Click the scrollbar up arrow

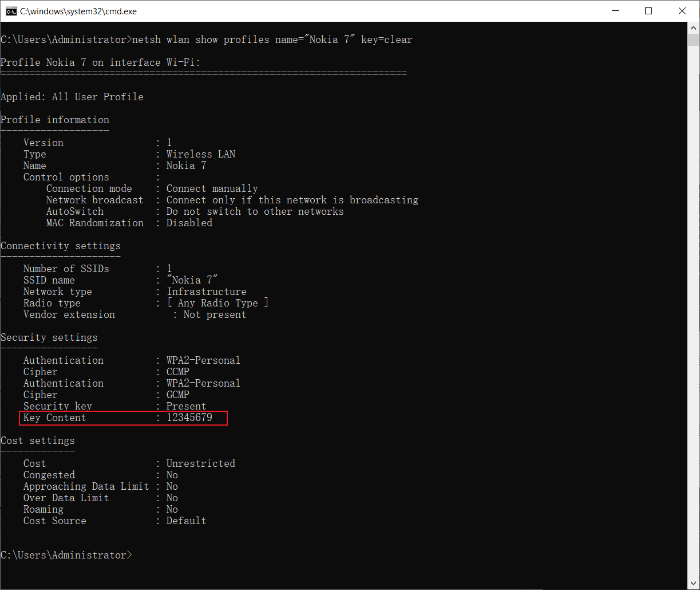tap(694, 27)
